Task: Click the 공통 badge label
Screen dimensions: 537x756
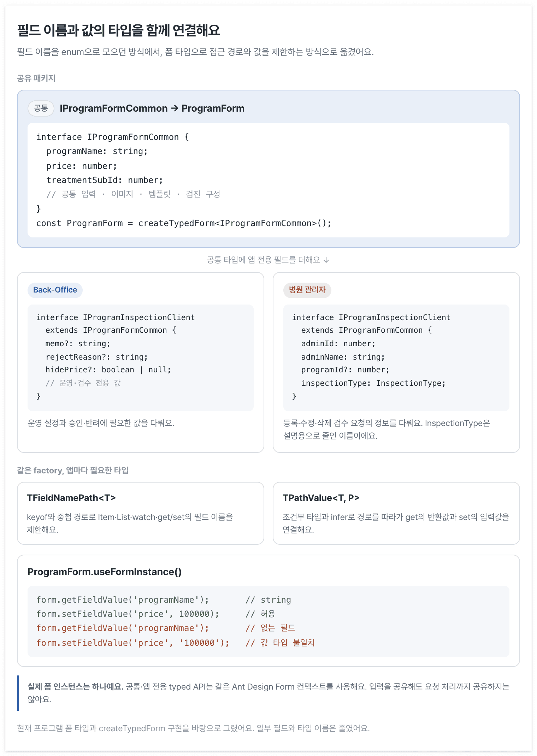Action: click(41, 108)
